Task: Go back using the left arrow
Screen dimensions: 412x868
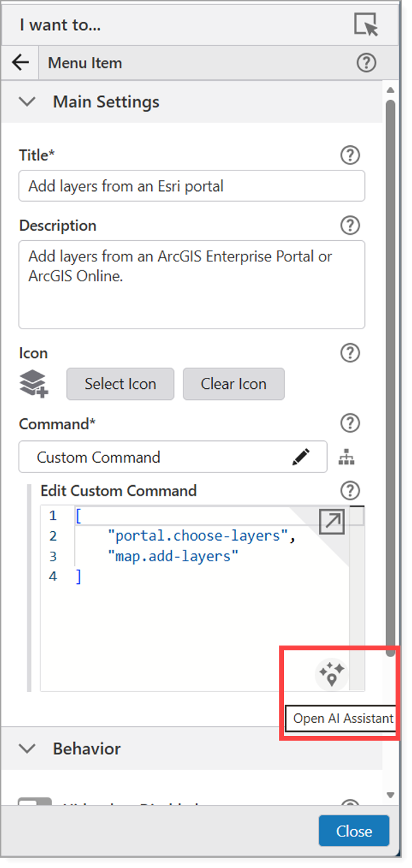Action: pyautogui.click(x=21, y=63)
